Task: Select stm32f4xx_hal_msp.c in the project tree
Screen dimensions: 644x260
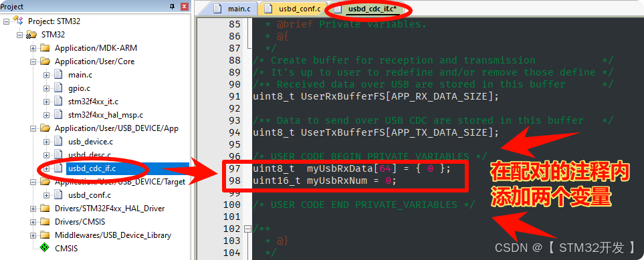Action: click(x=106, y=115)
